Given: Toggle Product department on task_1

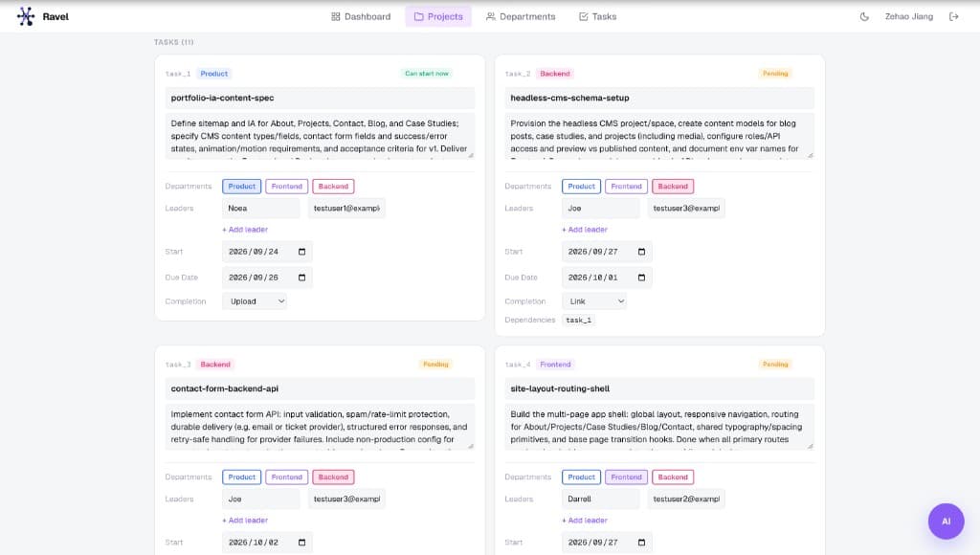Looking at the screenshot, I should pos(242,187).
